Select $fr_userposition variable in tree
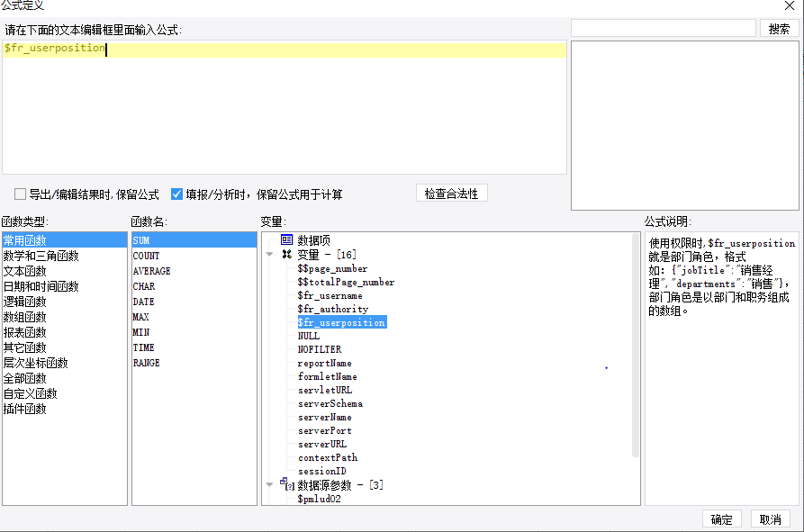The height and width of the screenshot is (532, 804). click(x=341, y=322)
